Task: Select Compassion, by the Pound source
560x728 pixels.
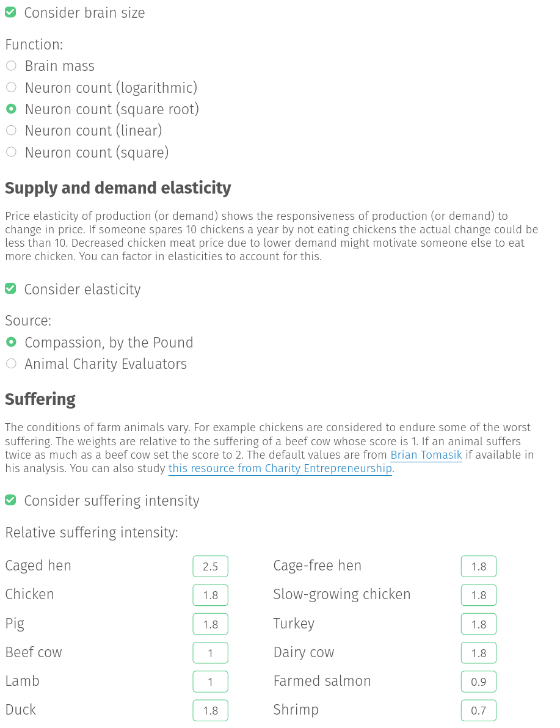Action: point(11,342)
